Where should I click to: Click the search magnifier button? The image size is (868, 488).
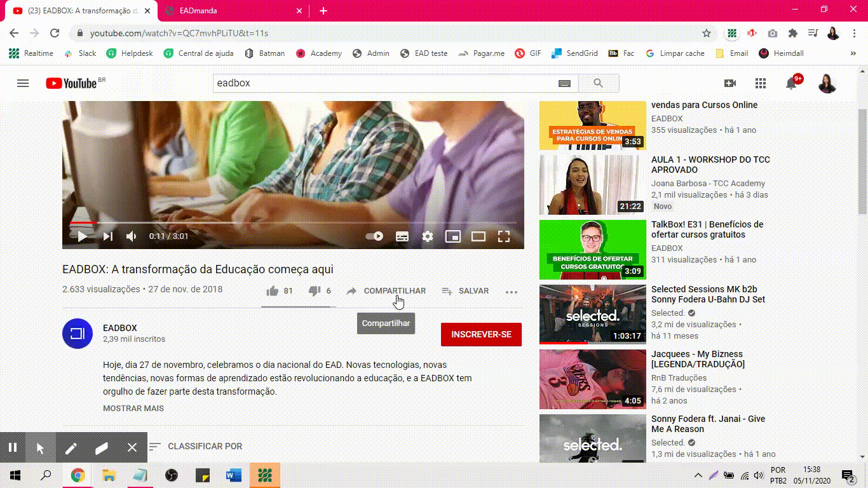(x=598, y=83)
